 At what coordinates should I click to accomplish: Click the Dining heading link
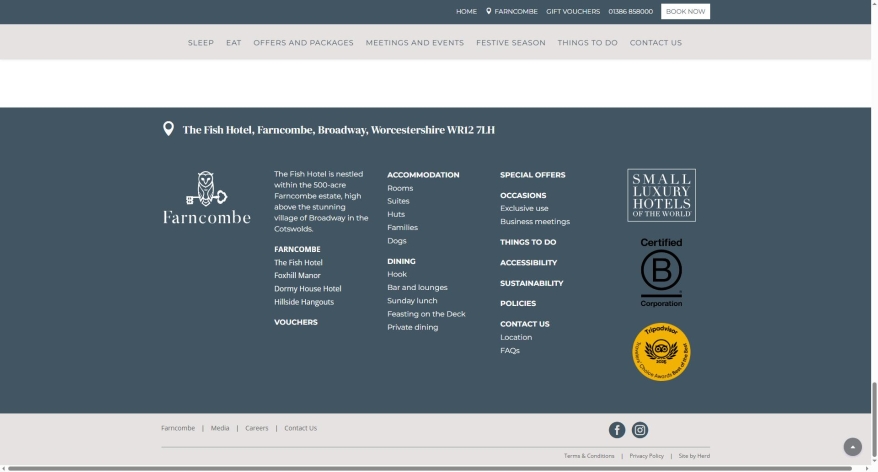pos(401,261)
